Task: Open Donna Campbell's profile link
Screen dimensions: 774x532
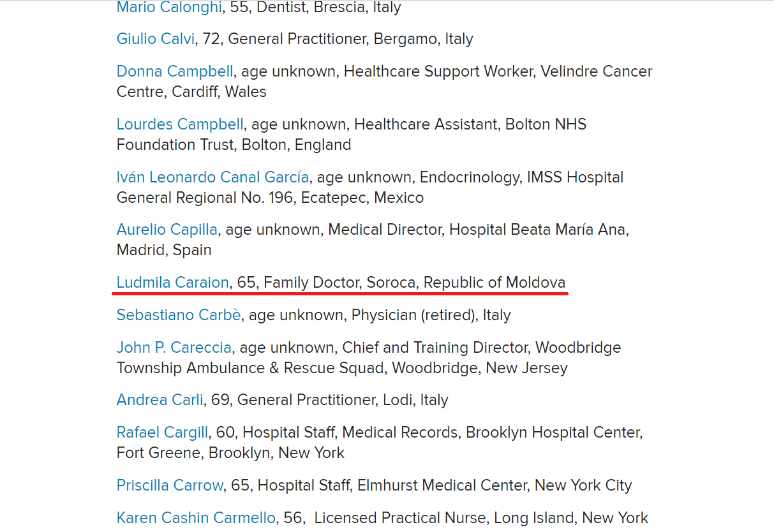Action: click(175, 71)
